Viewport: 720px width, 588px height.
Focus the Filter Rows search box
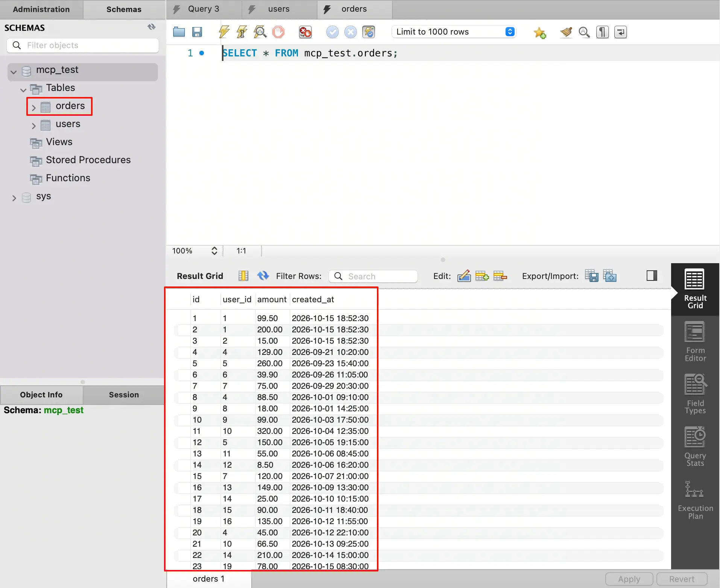[x=373, y=276]
